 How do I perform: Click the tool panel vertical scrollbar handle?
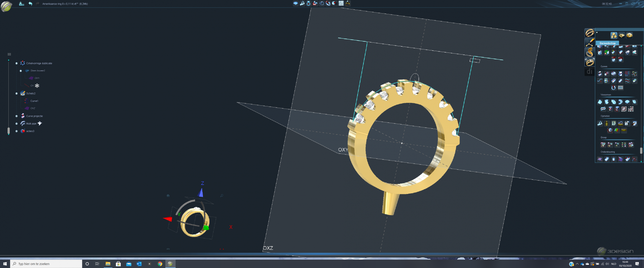point(641,151)
